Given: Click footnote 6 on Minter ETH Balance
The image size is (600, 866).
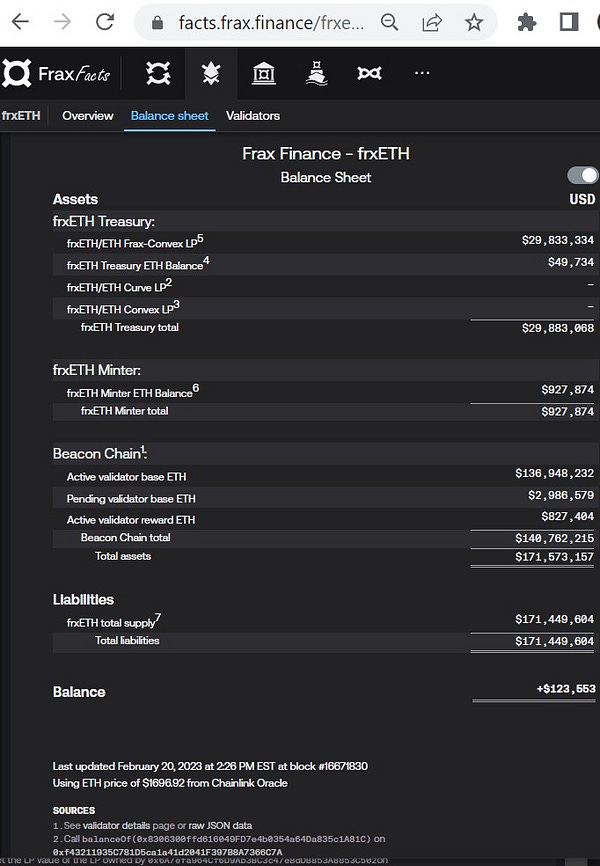Looking at the screenshot, I should (x=196, y=388).
